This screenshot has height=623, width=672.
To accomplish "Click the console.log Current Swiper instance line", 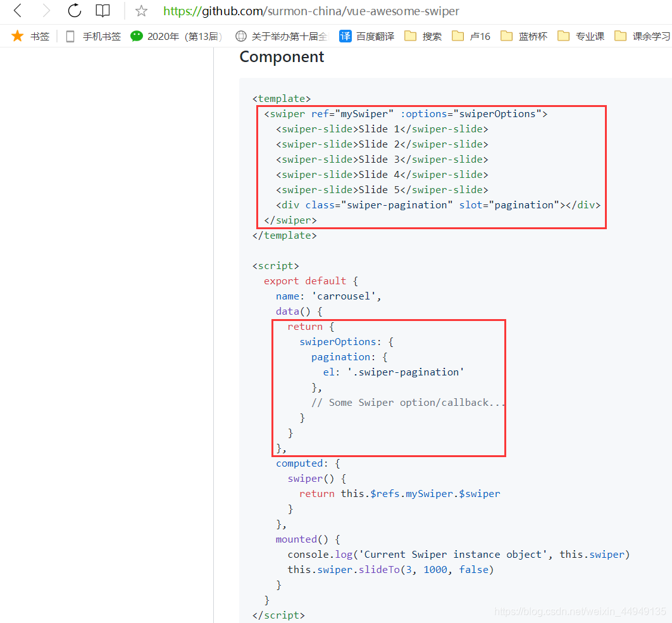I will [x=459, y=555].
